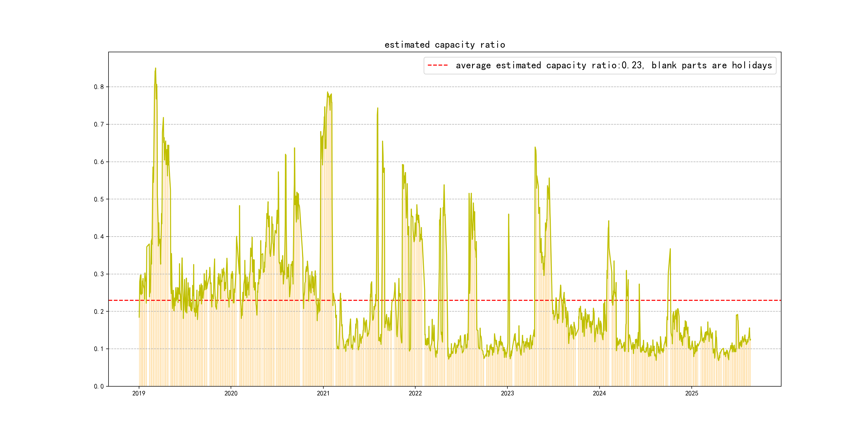Click the 0.0 y-axis tick label

click(x=99, y=386)
